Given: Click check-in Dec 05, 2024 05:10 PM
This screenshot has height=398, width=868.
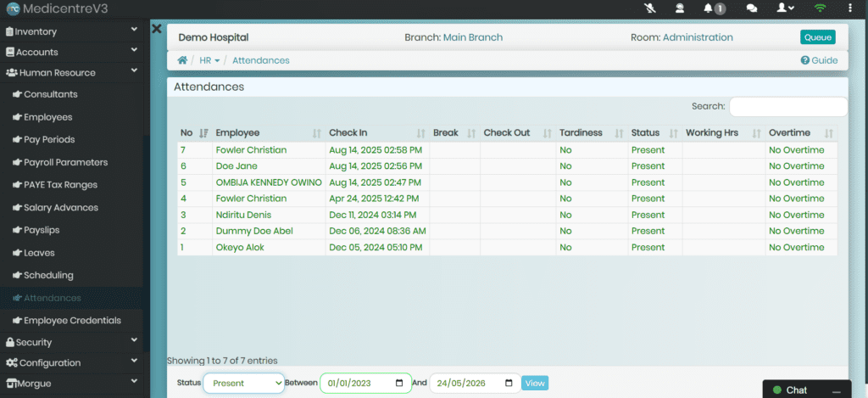Looking at the screenshot, I should [x=376, y=247].
